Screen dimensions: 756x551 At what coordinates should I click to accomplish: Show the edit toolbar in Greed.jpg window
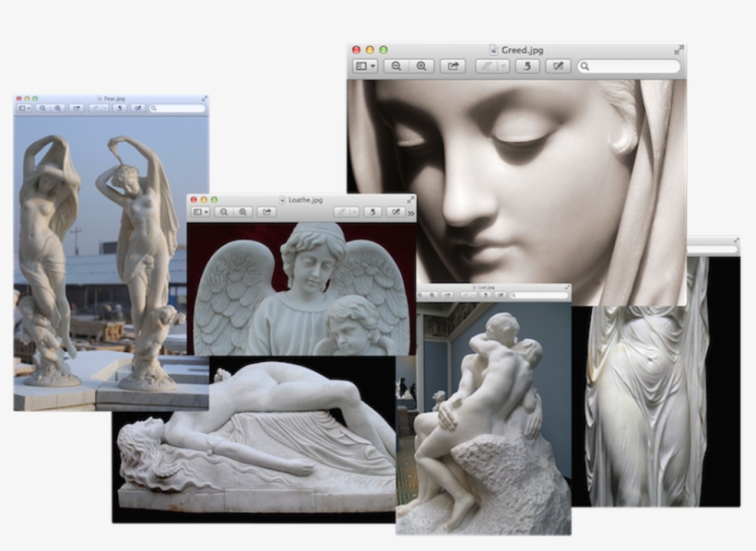(x=558, y=66)
